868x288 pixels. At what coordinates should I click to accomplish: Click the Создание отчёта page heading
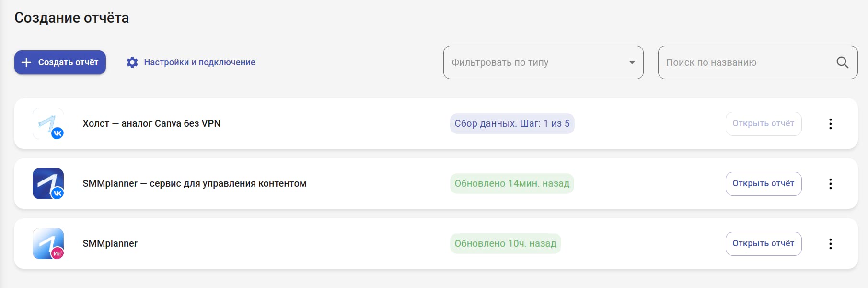point(71,18)
